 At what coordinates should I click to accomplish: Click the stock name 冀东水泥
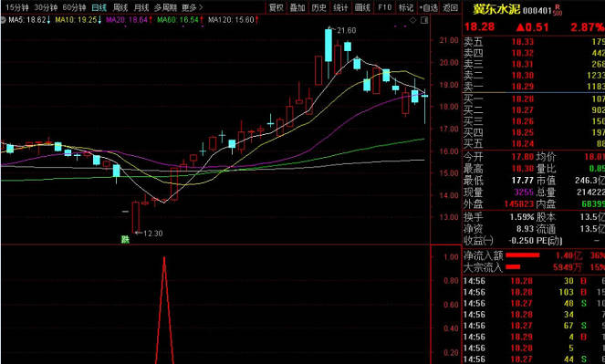click(496, 9)
